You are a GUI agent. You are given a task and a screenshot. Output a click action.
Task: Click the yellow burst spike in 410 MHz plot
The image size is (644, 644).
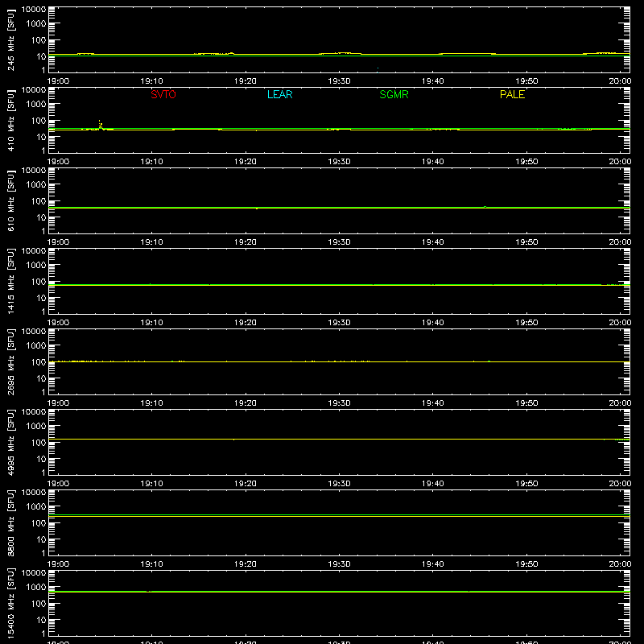click(x=100, y=125)
